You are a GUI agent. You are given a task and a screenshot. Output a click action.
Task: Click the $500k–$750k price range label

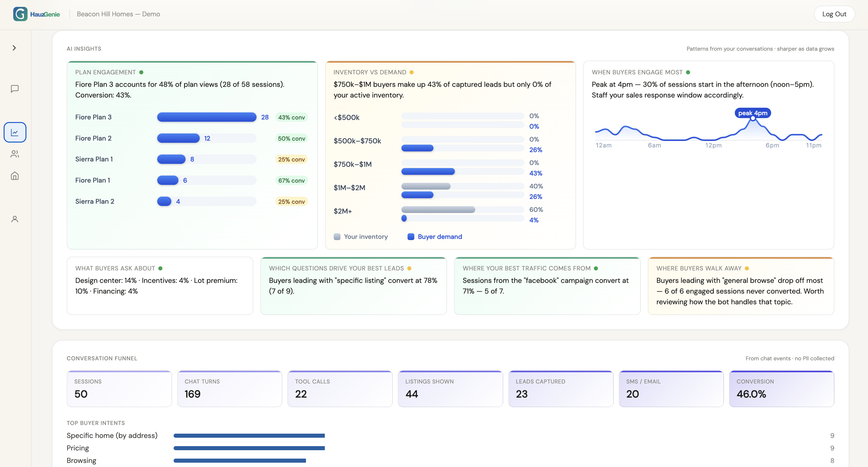point(357,141)
